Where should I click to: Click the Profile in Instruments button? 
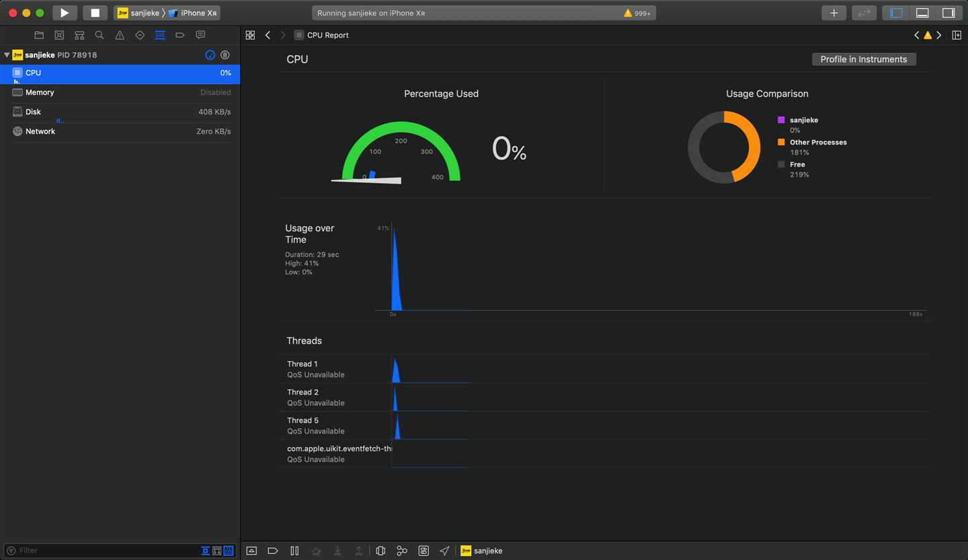coord(864,59)
